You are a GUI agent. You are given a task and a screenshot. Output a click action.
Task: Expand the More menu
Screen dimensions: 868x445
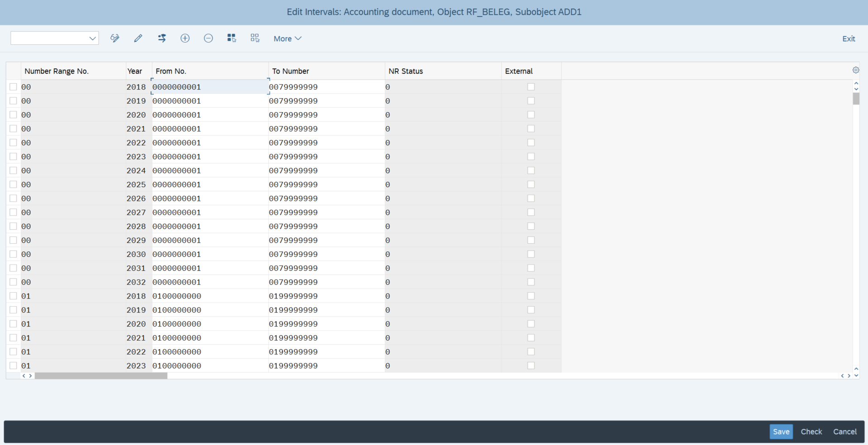[287, 38]
